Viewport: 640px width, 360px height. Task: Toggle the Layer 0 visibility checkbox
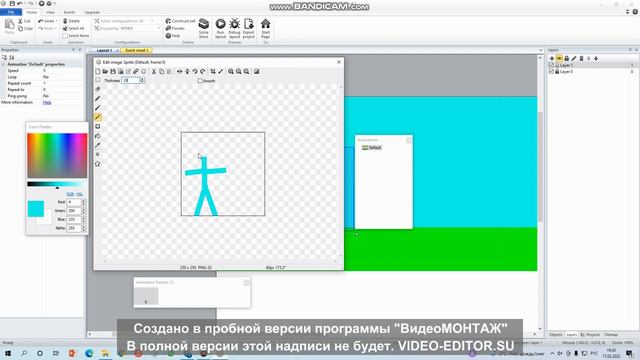(551, 71)
